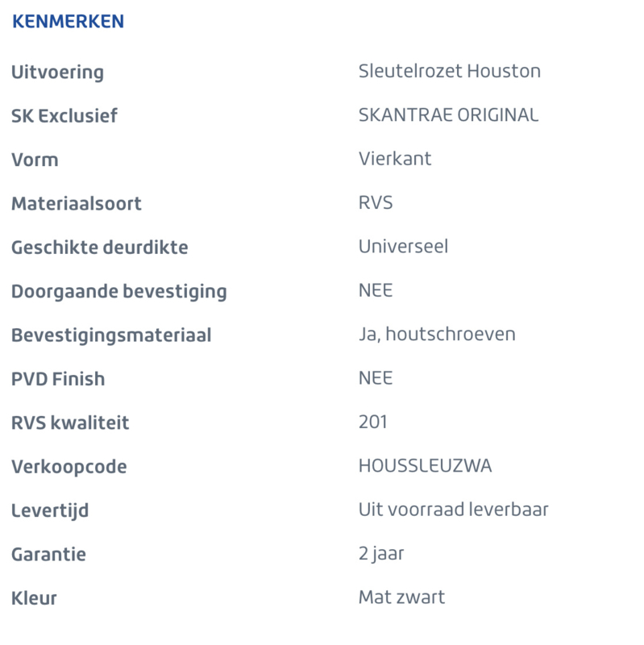This screenshot has width=644, height=645.
Task: Click the RVS kwaliteit value 201
Action: [372, 422]
